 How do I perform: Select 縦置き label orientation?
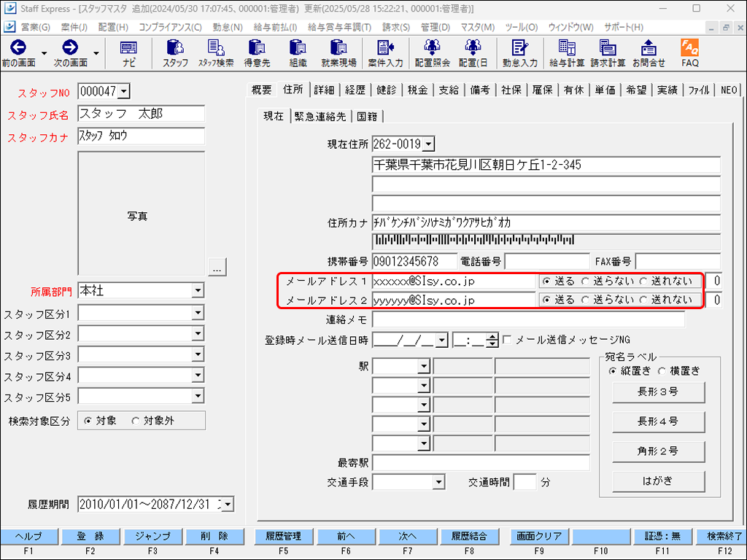click(613, 371)
